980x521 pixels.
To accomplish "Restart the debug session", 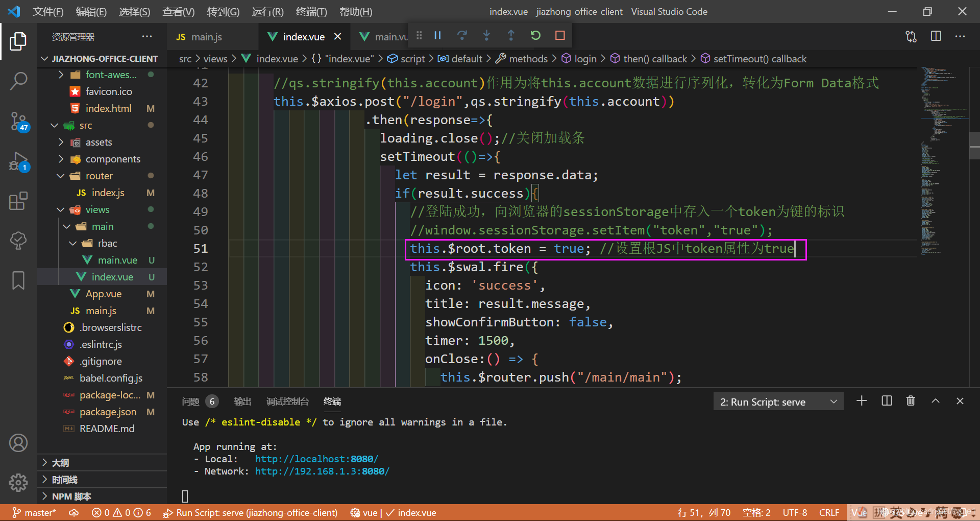I will [x=535, y=35].
